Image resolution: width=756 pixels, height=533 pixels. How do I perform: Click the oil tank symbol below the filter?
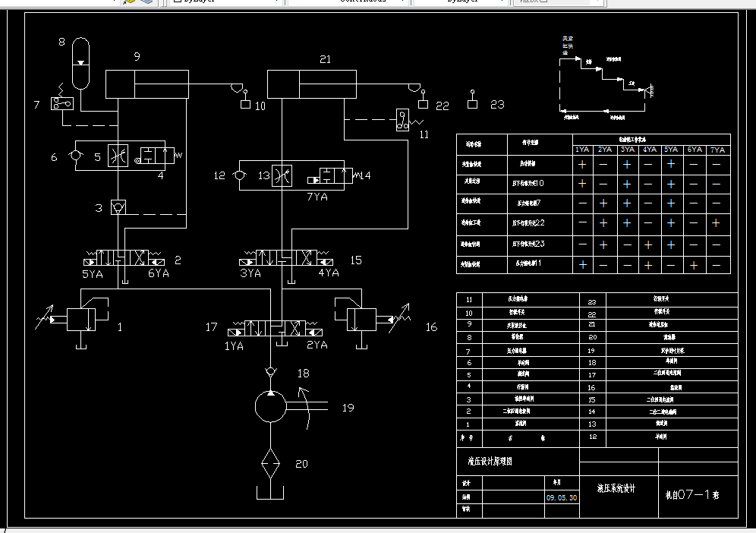tap(270, 493)
